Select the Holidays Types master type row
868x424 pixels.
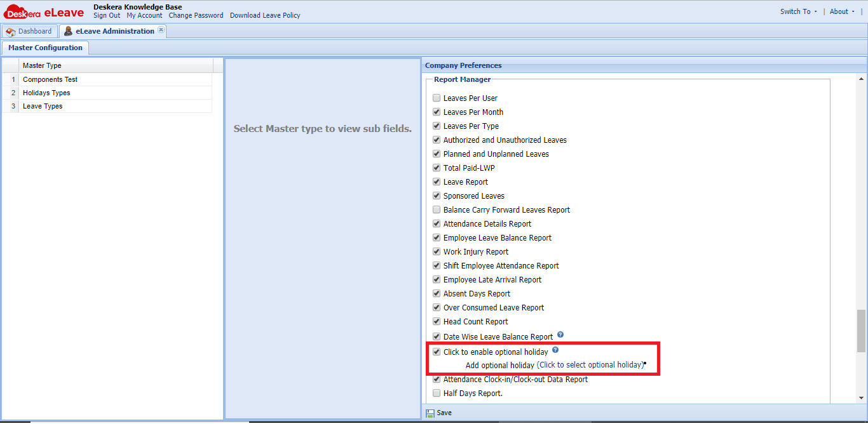pos(107,93)
